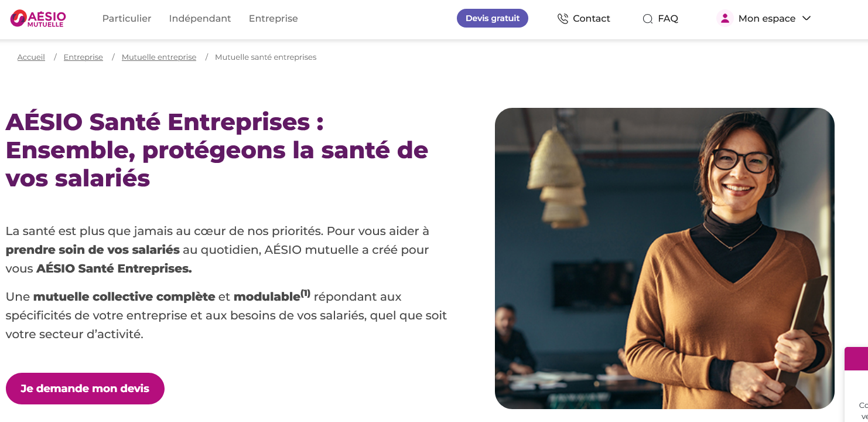This screenshot has height=422, width=868.
Task: Click the FAQ magnifier icon
Action: coord(648,19)
